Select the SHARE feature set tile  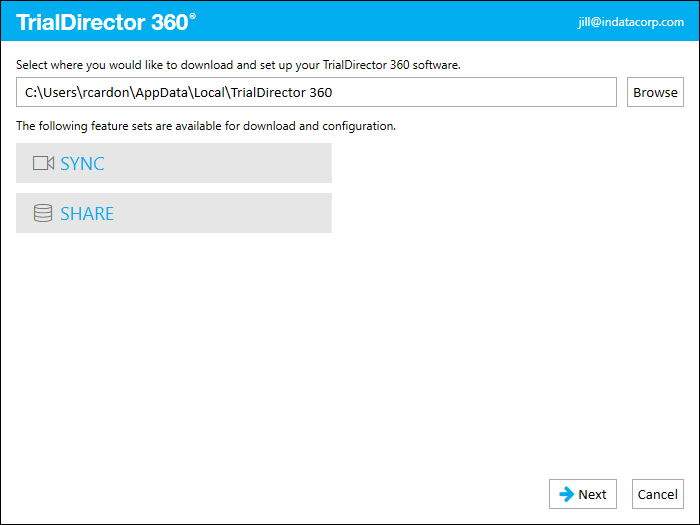point(174,213)
